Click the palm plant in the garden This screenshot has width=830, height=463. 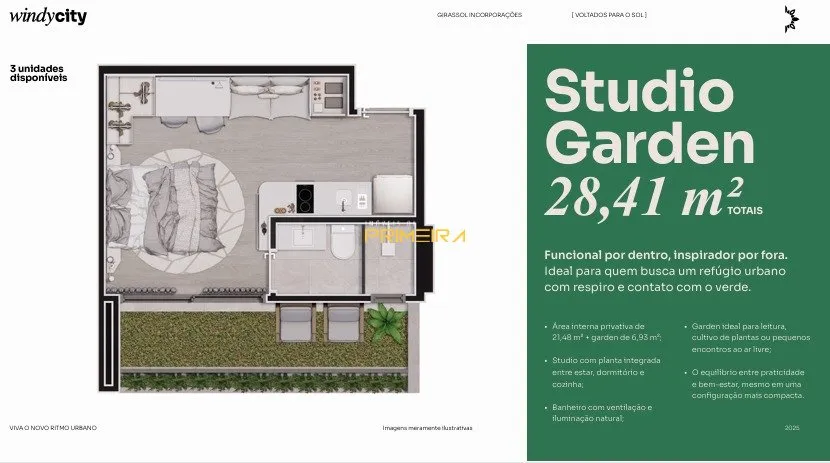click(x=386, y=322)
